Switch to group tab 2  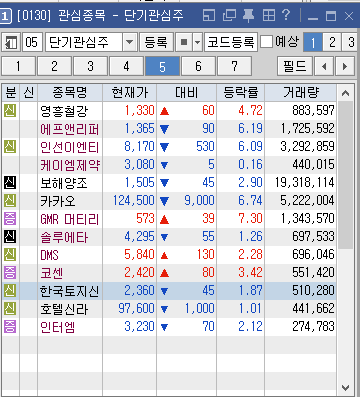pyautogui.click(x=54, y=66)
